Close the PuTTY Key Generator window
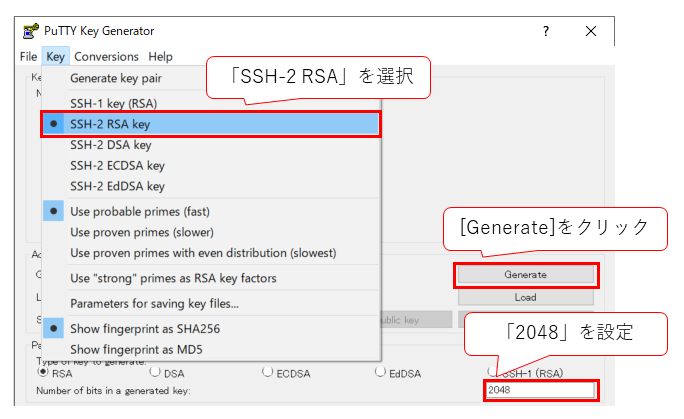 pos(591,31)
